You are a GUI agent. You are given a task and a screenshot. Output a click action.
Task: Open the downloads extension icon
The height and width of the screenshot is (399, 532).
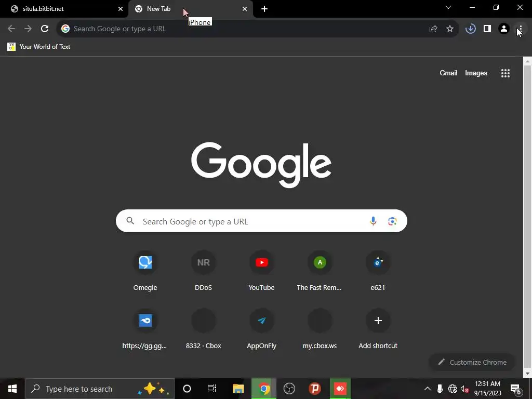471,29
